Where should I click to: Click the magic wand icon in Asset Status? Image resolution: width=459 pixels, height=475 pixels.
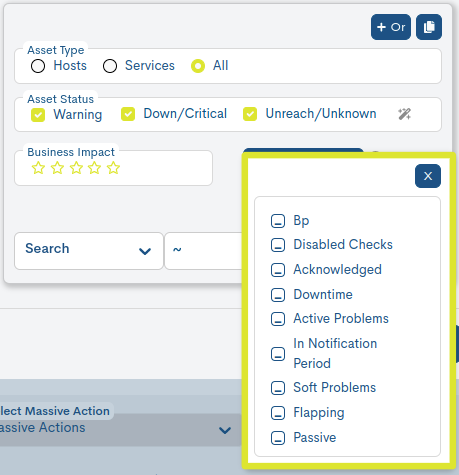(404, 114)
